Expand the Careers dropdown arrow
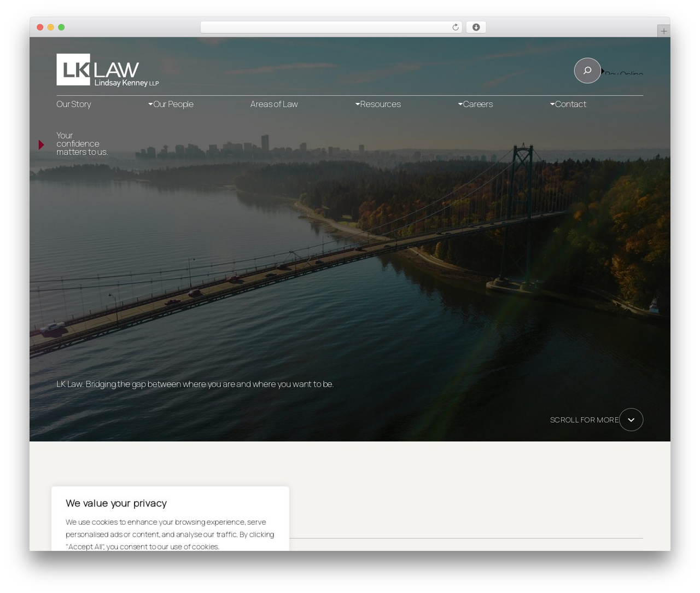Screen dimensions: 700x593 pos(460,104)
